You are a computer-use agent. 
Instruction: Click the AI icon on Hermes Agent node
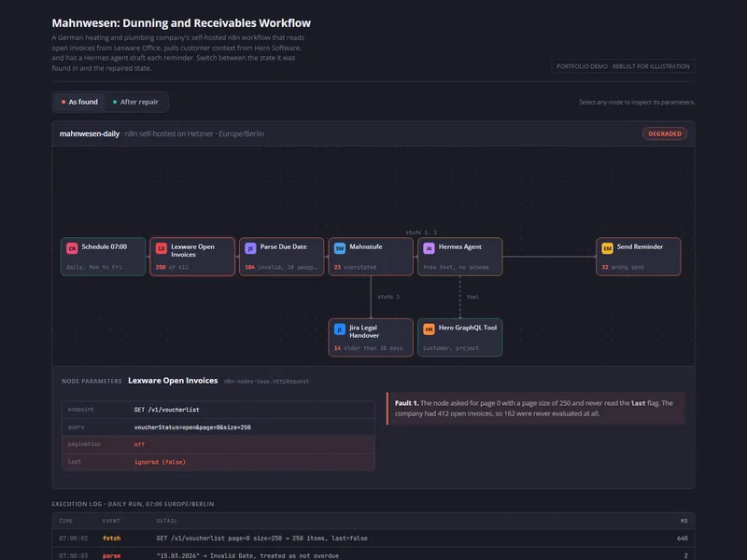(429, 248)
